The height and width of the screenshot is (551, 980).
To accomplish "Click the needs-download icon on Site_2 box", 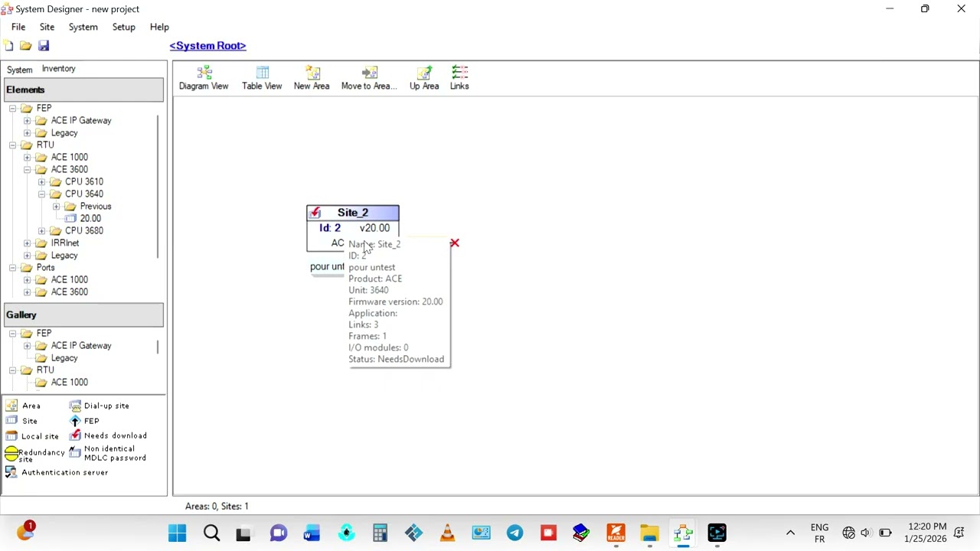I will coord(315,213).
